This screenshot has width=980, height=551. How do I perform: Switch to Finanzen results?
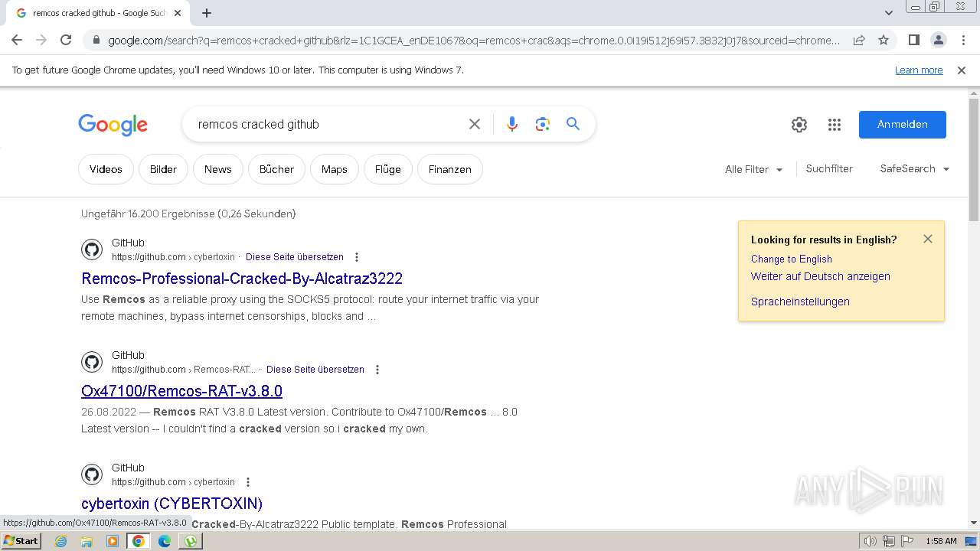click(x=450, y=169)
